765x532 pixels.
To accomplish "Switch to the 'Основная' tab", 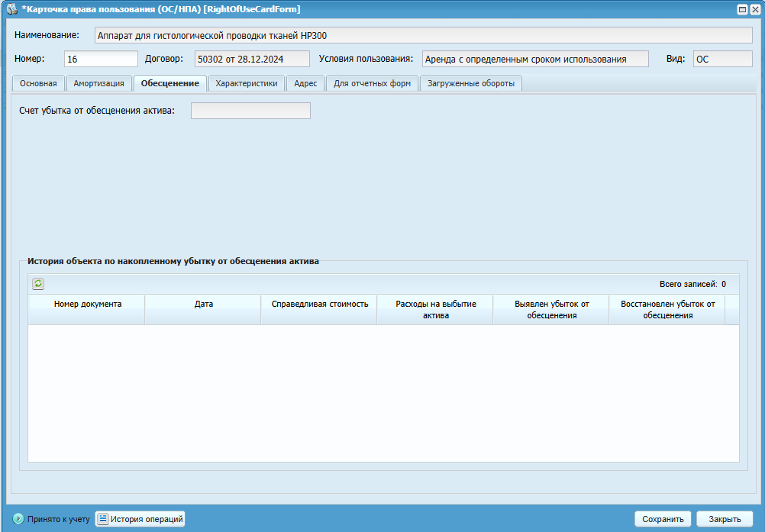I will (38, 83).
